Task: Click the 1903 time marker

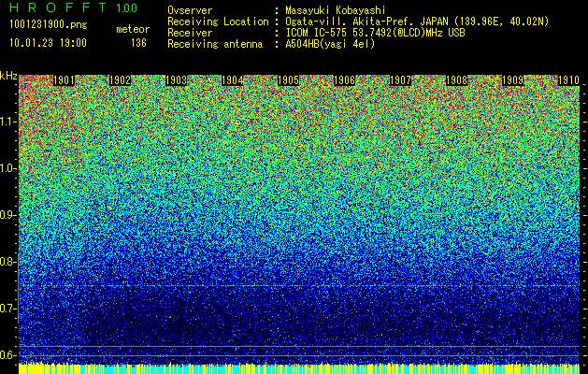Action: (x=177, y=80)
